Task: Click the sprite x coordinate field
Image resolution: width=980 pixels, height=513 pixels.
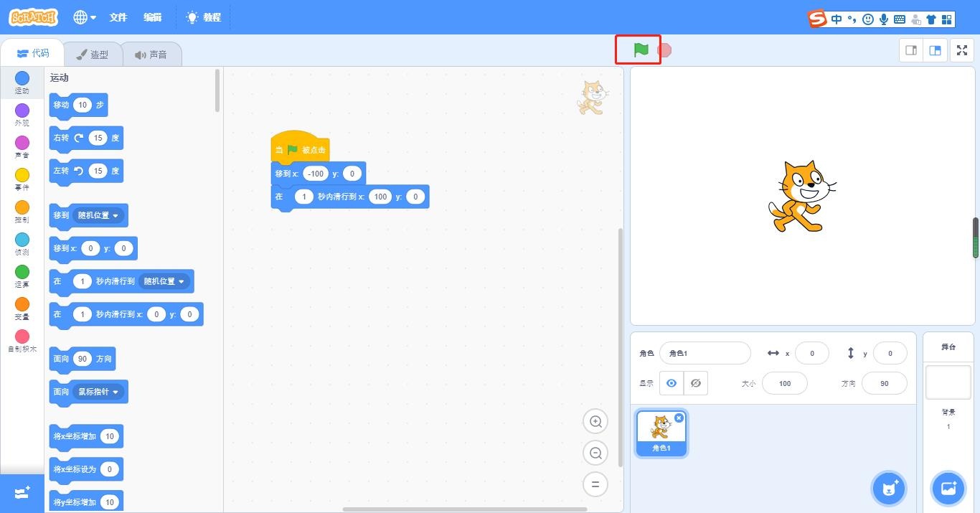Action: (812, 353)
